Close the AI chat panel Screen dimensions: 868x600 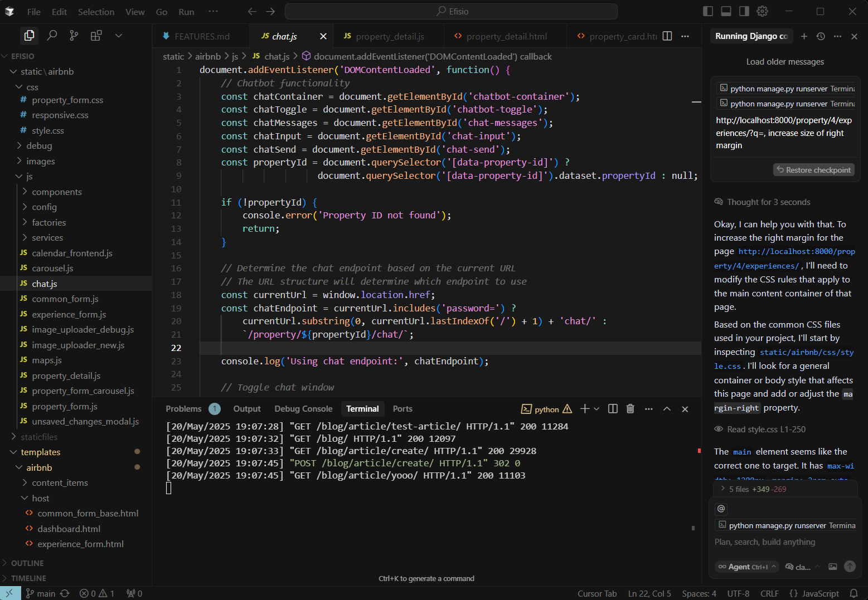pyautogui.click(x=854, y=36)
